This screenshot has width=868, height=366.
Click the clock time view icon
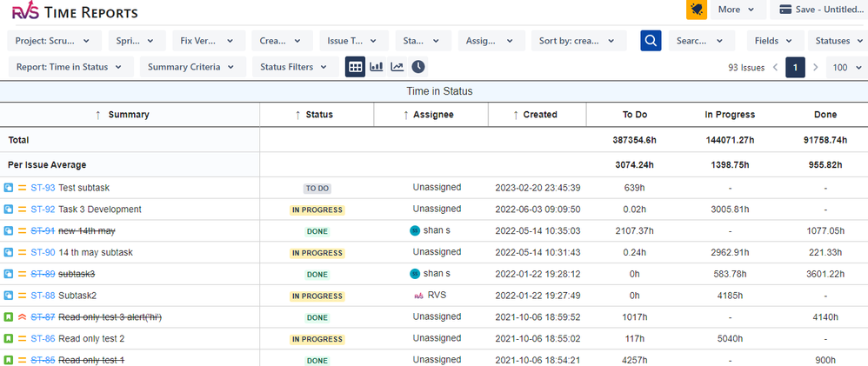[x=418, y=67]
